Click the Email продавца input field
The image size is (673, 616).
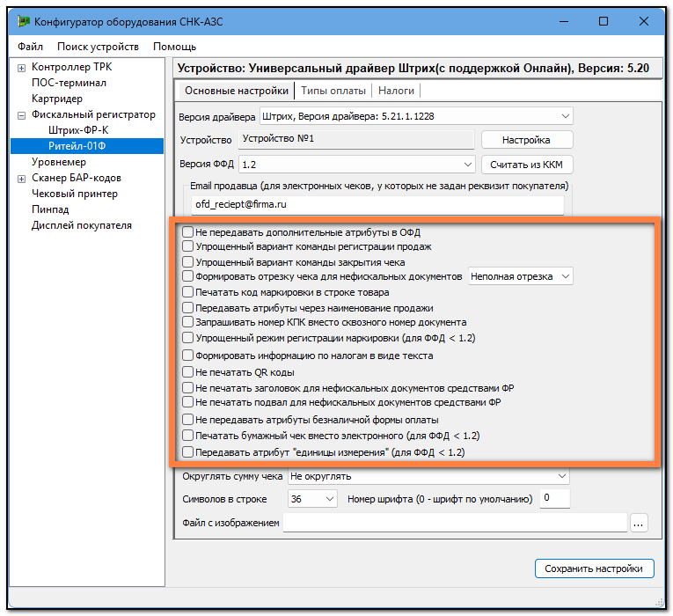click(x=377, y=205)
